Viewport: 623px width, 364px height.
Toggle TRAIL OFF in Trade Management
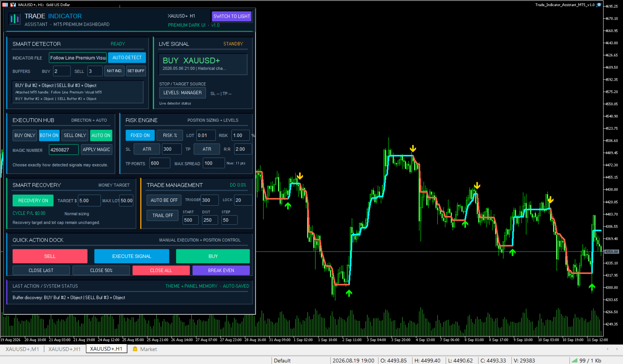pyautogui.click(x=162, y=216)
